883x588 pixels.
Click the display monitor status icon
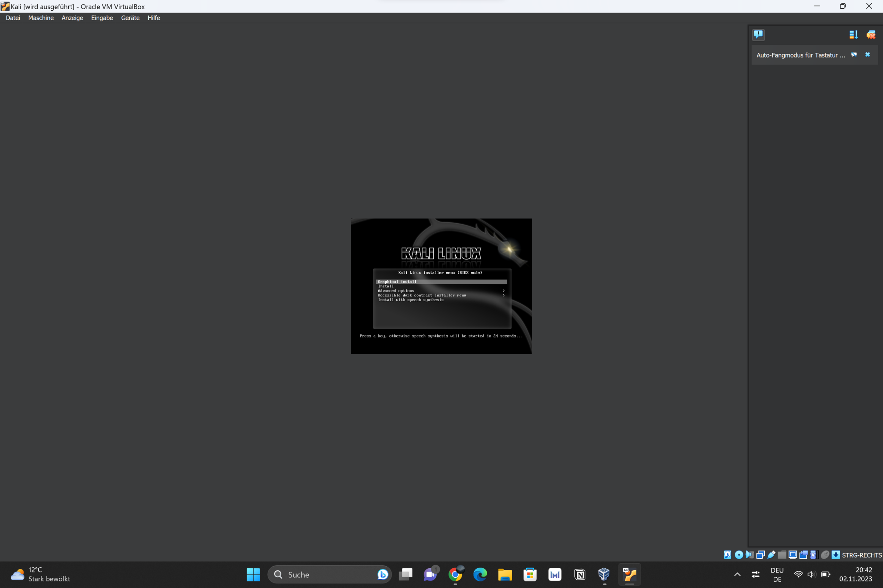pos(793,555)
